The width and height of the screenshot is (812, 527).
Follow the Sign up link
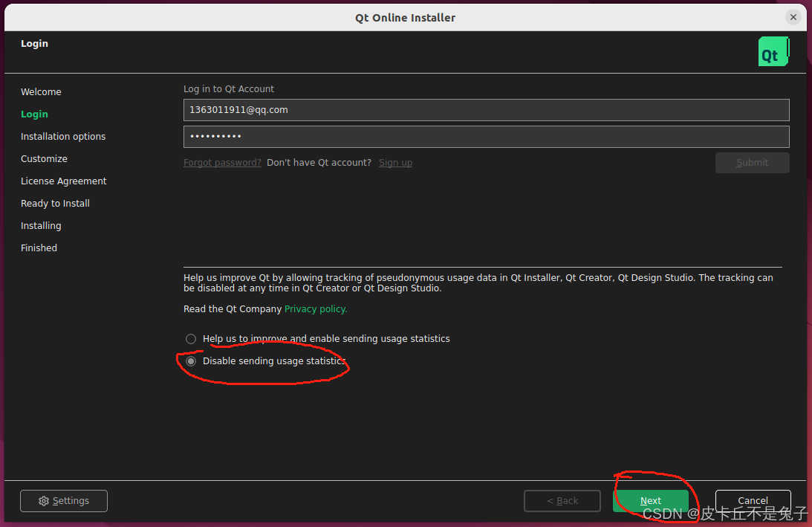coord(396,163)
